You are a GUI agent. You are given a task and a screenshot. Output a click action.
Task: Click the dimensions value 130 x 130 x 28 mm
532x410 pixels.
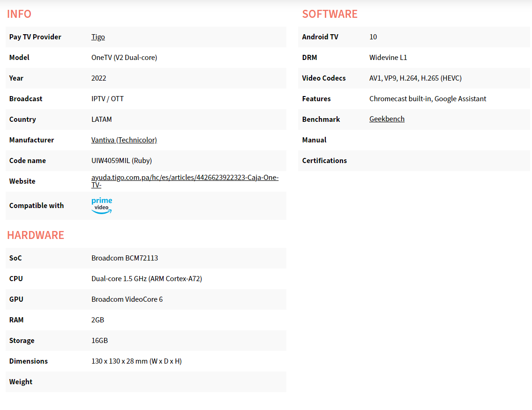[x=136, y=361]
